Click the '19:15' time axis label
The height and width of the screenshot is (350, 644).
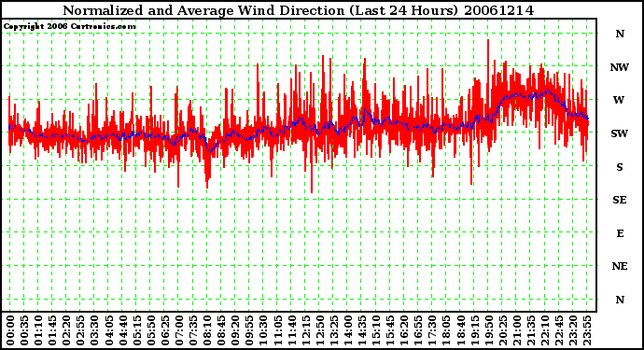click(x=475, y=330)
